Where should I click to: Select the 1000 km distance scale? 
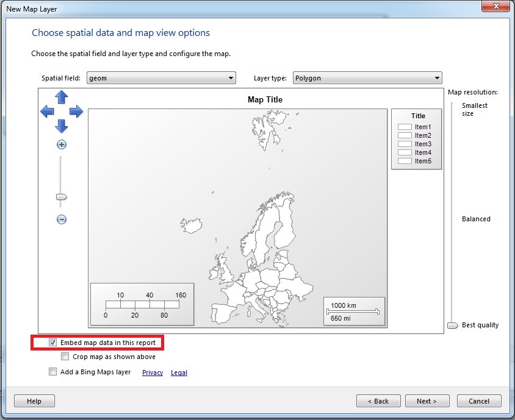coord(354,311)
